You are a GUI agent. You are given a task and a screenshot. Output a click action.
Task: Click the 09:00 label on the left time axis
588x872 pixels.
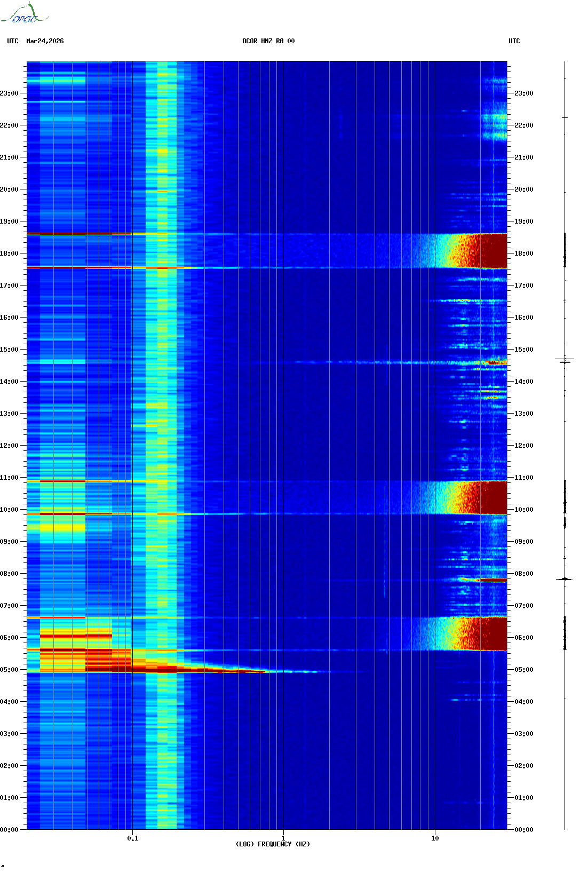coord(9,542)
